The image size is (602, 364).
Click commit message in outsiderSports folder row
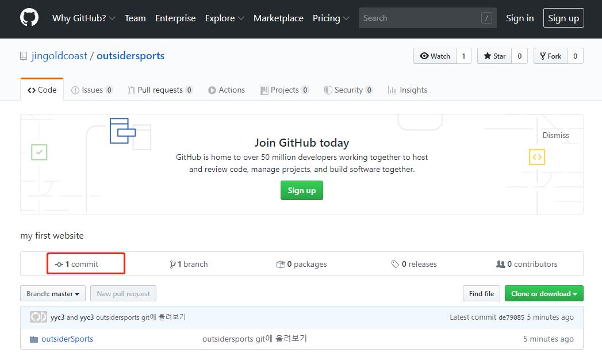255,339
